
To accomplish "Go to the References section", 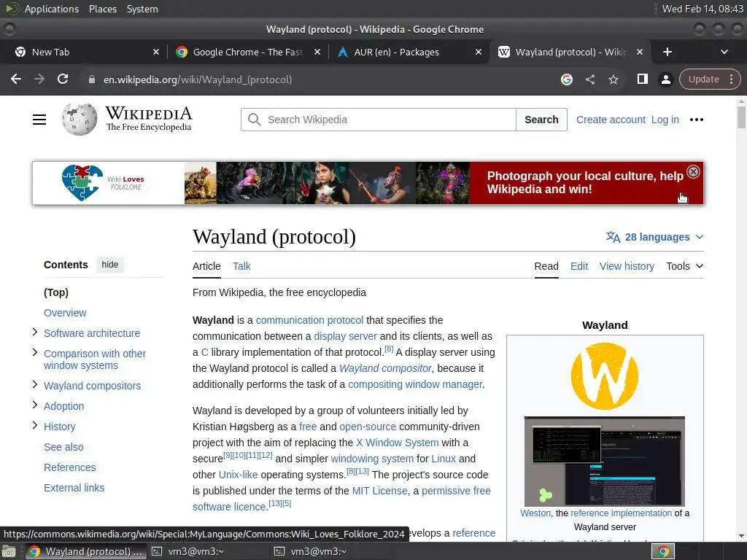I will pyautogui.click(x=69, y=467).
